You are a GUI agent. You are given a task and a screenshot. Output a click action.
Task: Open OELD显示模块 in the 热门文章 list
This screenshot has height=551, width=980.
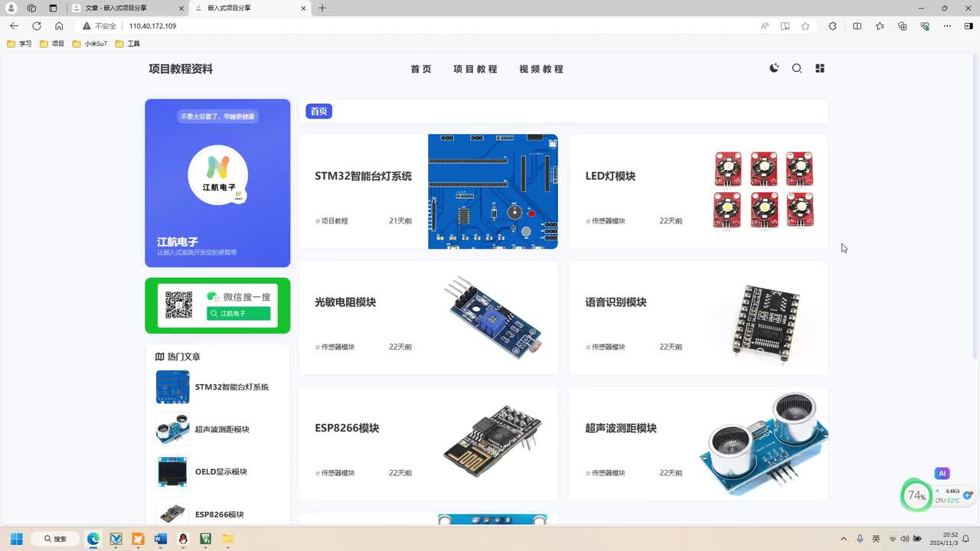pos(221,472)
